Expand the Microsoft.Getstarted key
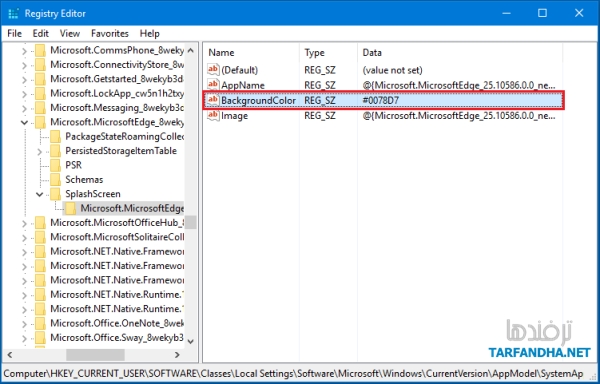This screenshot has width=600, height=384. 24,80
